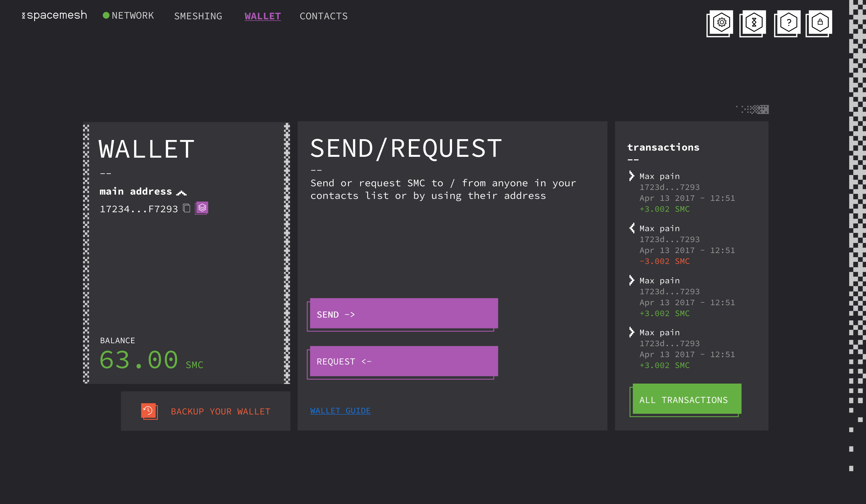The image size is (866, 504).
Task: Switch to the NETWORK tab
Action: click(x=133, y=15)
